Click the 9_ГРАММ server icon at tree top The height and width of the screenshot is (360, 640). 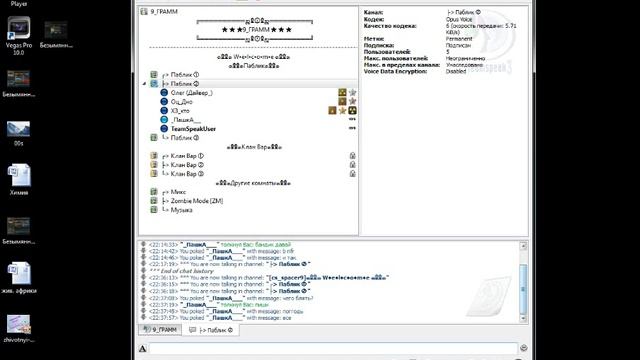144,11
